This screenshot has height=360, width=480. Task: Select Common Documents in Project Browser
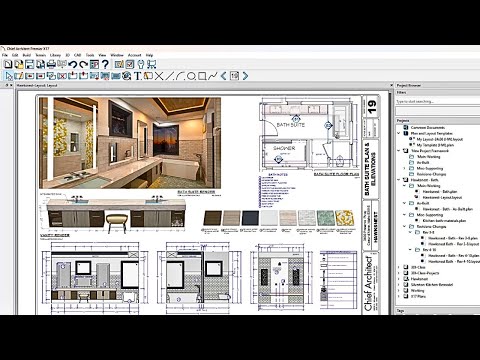pyautogui.click(x=428, y=127)
